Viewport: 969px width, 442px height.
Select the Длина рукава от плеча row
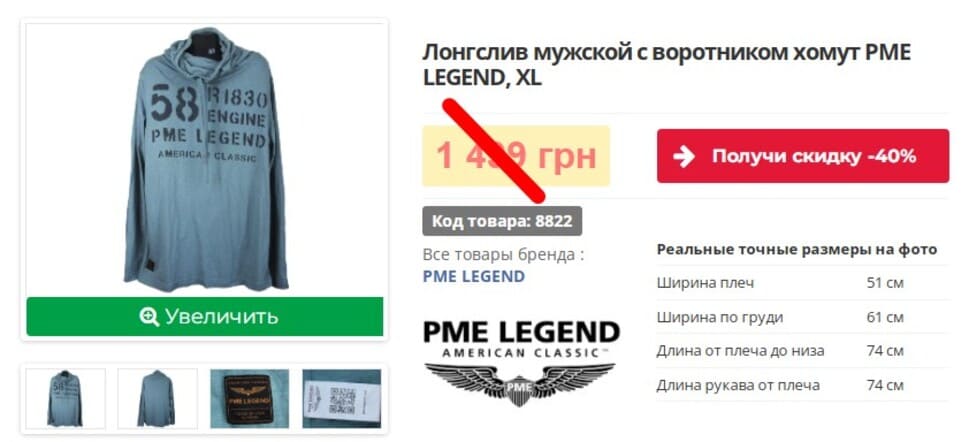[802, 385]
